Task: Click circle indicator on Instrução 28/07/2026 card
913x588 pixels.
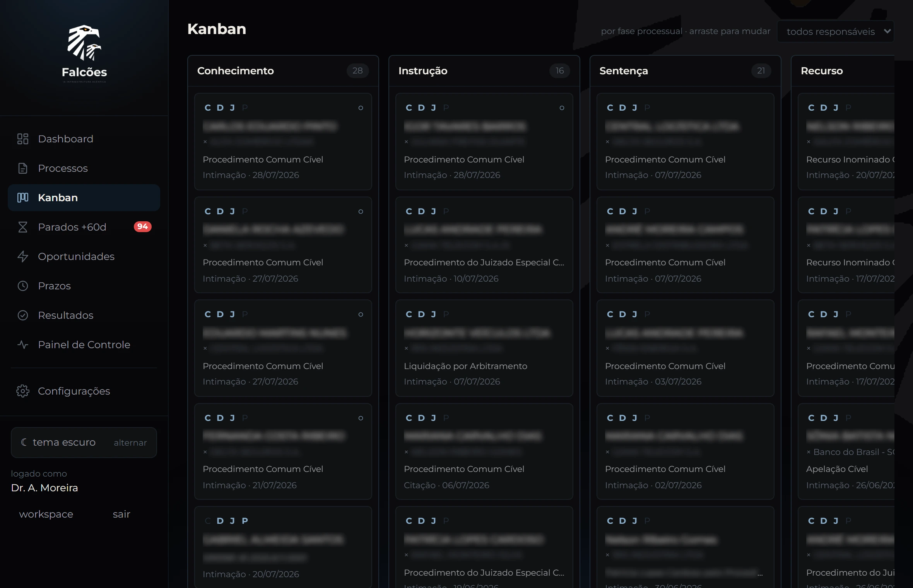Action: [x=562, y=108]
